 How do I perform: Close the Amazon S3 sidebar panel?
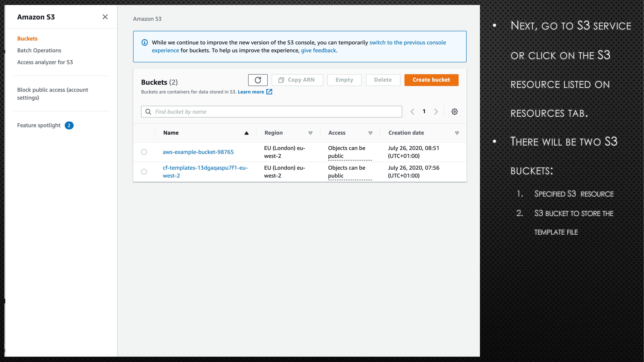coord(105,17)
